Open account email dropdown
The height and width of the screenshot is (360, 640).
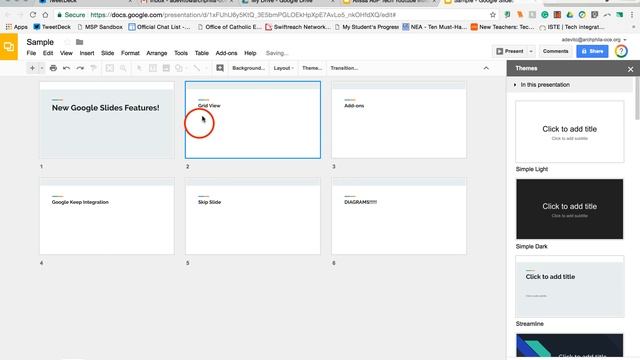click(x=594, y=40)
